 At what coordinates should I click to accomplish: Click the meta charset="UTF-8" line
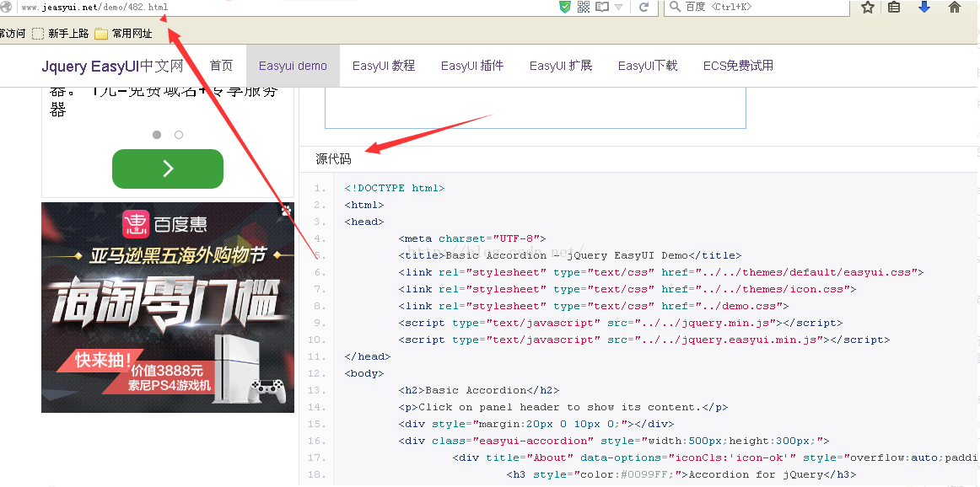pyautogui.click(x=472, y=238)
